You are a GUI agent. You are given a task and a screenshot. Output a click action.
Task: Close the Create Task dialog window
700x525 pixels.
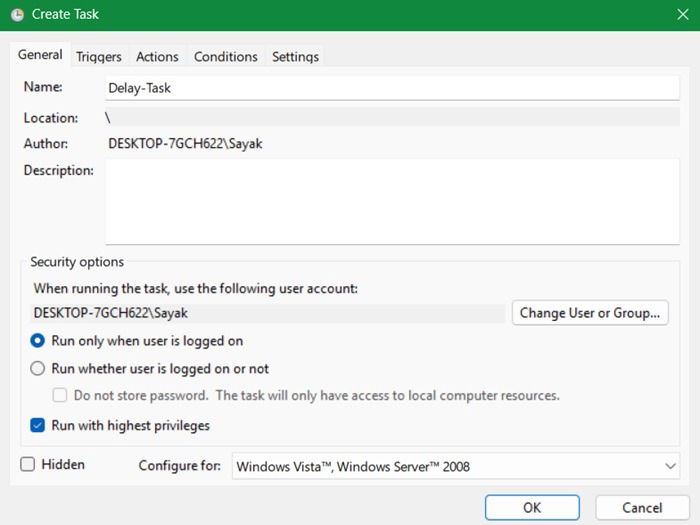point(681,15)
